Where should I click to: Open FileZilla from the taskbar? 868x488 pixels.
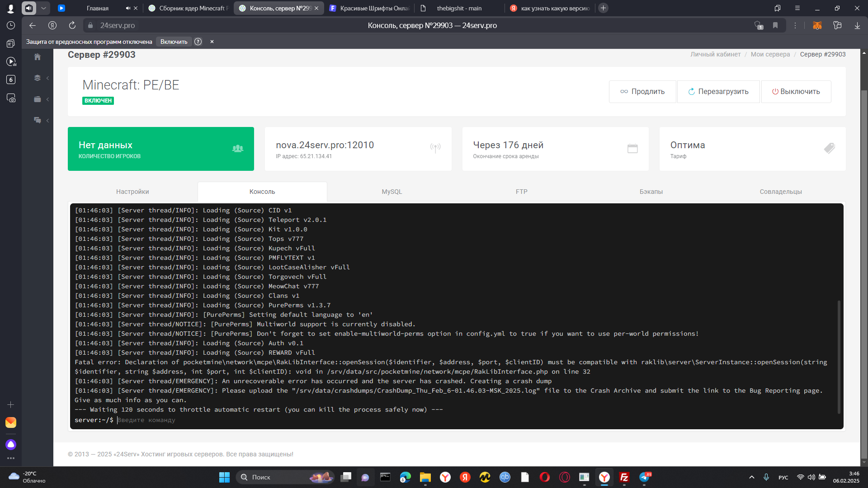[624, 477]
